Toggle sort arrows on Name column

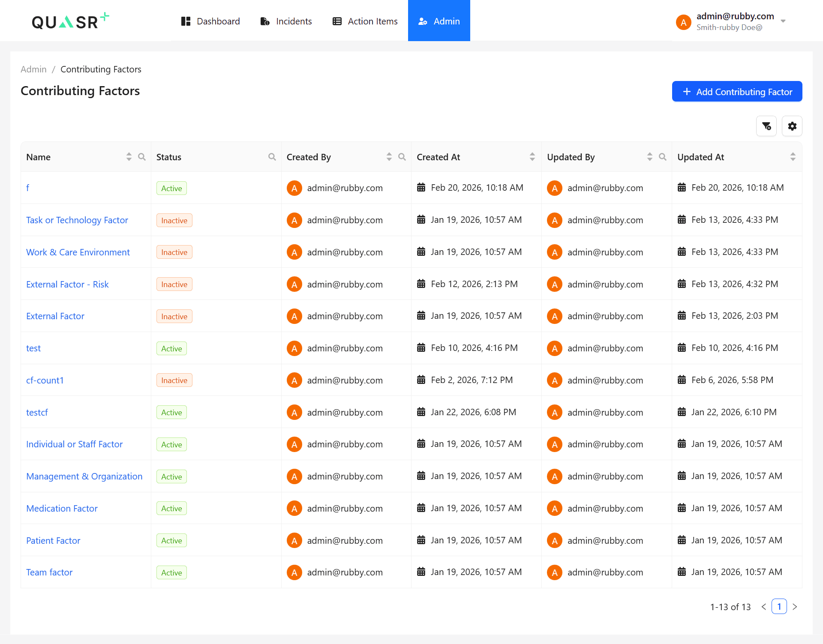point(129,157)
